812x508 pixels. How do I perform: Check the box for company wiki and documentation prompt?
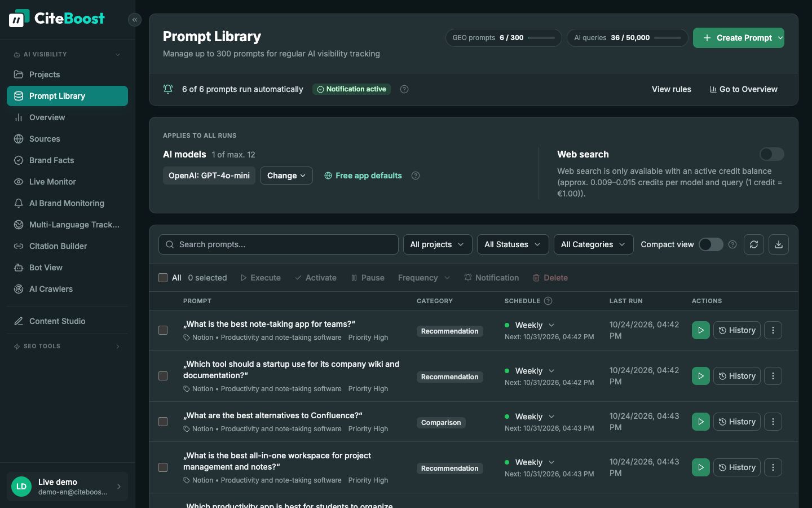[x=163, y=376]
